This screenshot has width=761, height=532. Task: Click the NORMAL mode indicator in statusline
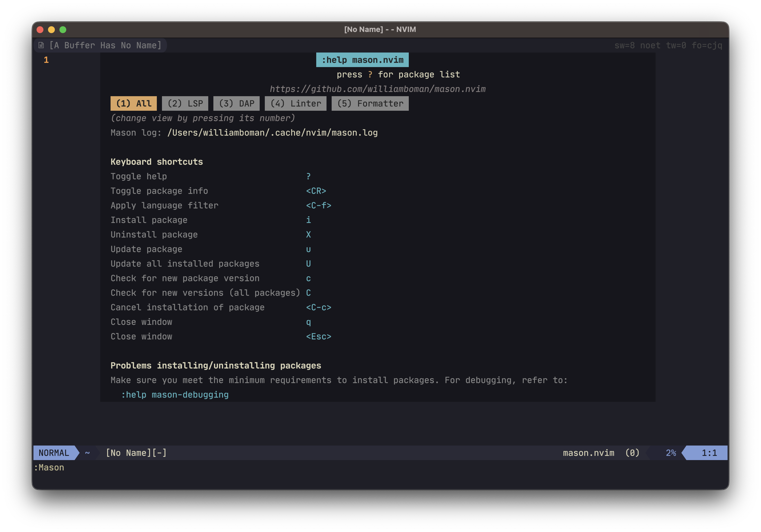coord(54,453)
